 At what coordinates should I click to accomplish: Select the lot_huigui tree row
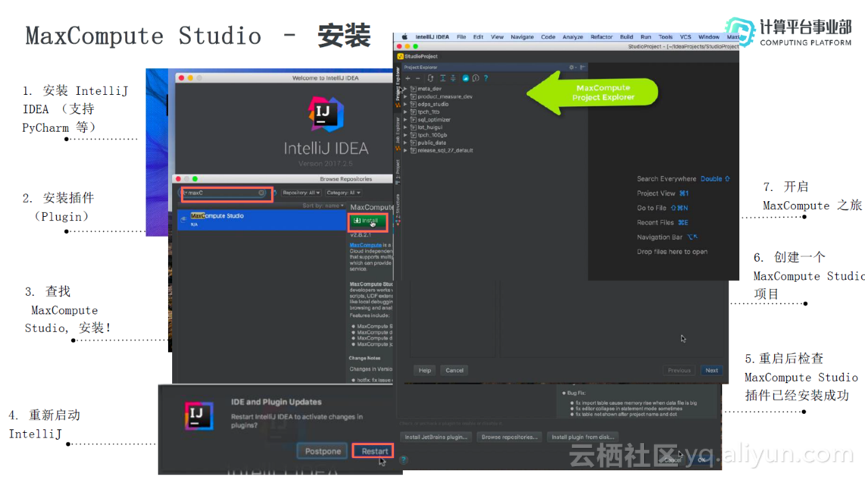pyautogui.click(x=430, y=127)
